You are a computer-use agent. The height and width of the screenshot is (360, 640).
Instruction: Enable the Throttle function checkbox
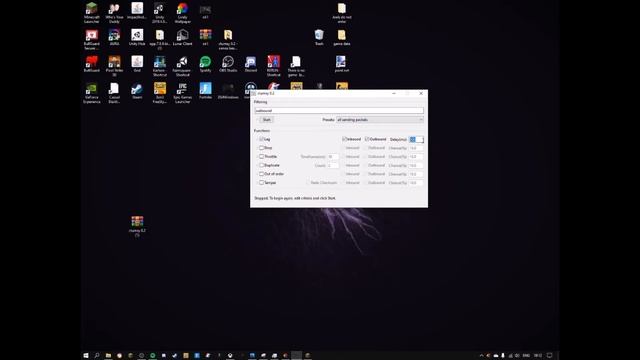coord(261,156)
